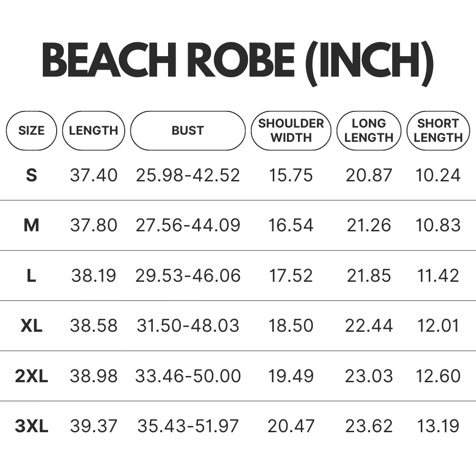Click the LENGTH column header pill

pos(93,130)
